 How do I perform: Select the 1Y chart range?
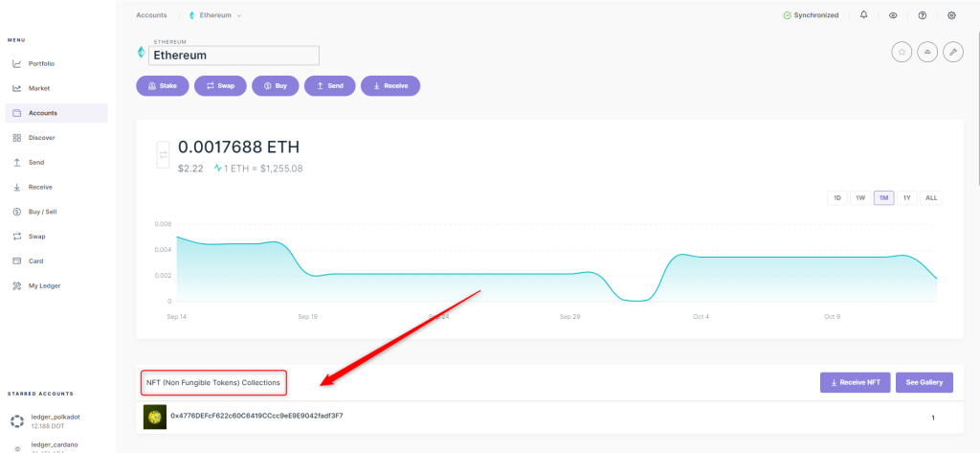pyautogui.click(x=907, y=198)
